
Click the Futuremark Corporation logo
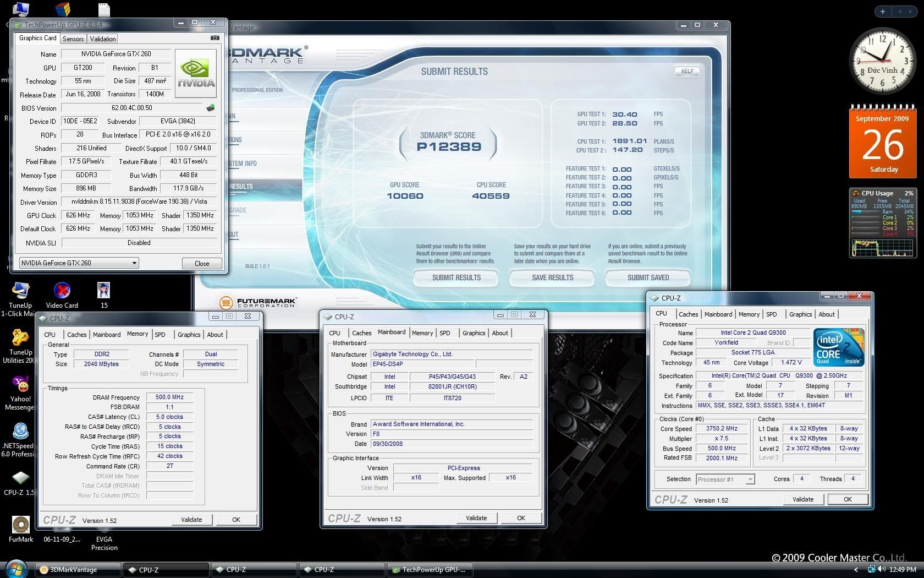point(257,302)
